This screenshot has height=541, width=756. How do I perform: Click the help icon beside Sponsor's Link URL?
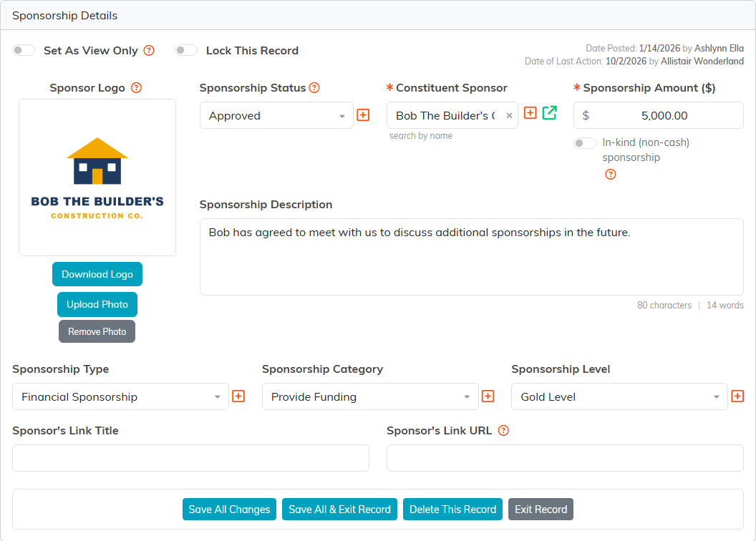503,431
